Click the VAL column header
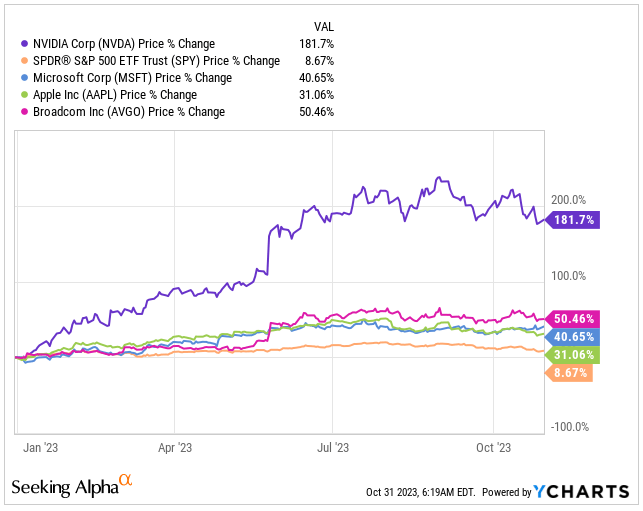The height and width of the screenshot is (511, 643). click(x=324, y=27)
